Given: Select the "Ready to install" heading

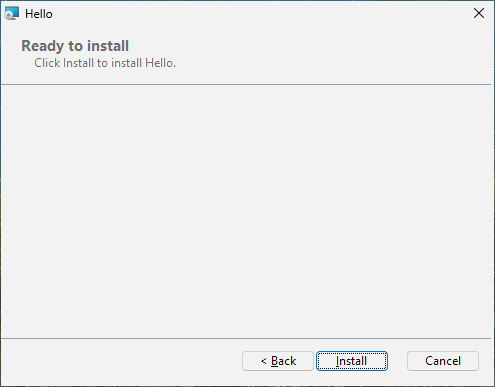Looking at the screenshot, I should point(75,46).
